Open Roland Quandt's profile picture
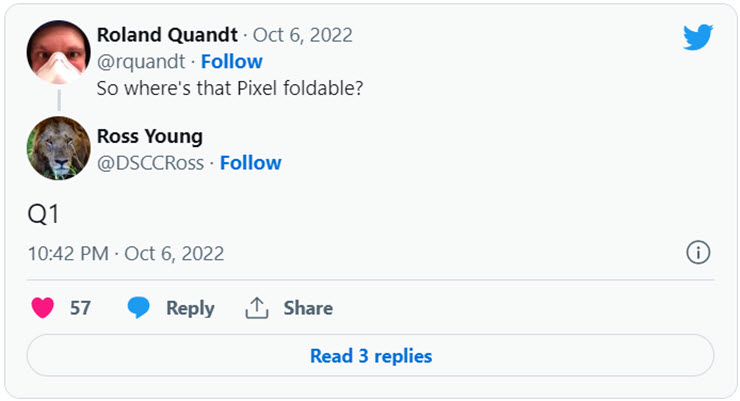Viewport: 740px width, 401px height. point(58,52)
